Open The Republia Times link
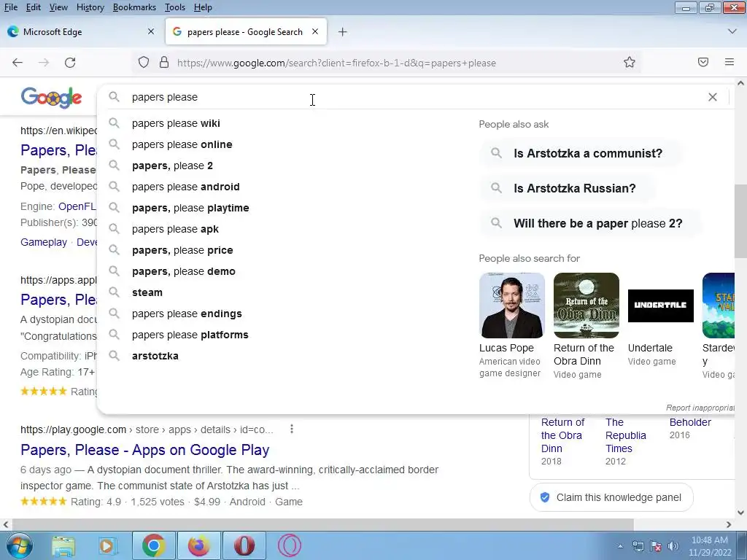747x560 pixels. 625,435
